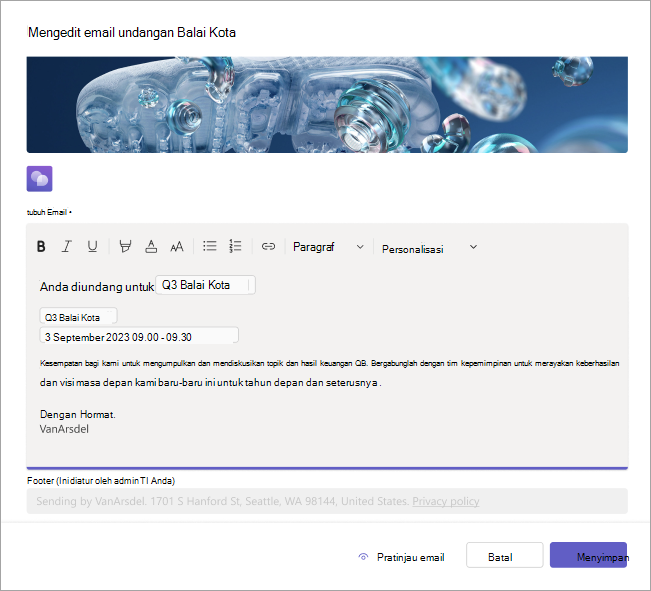
Task: Click the 'Footer (Inidiatur oleh admin TI Anda)' label
Action: (101, 481)
